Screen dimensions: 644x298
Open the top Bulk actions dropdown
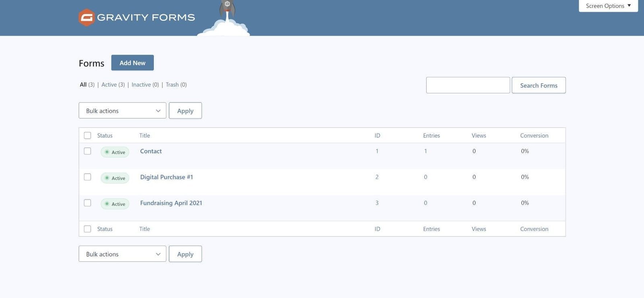[x=122, y=111]
